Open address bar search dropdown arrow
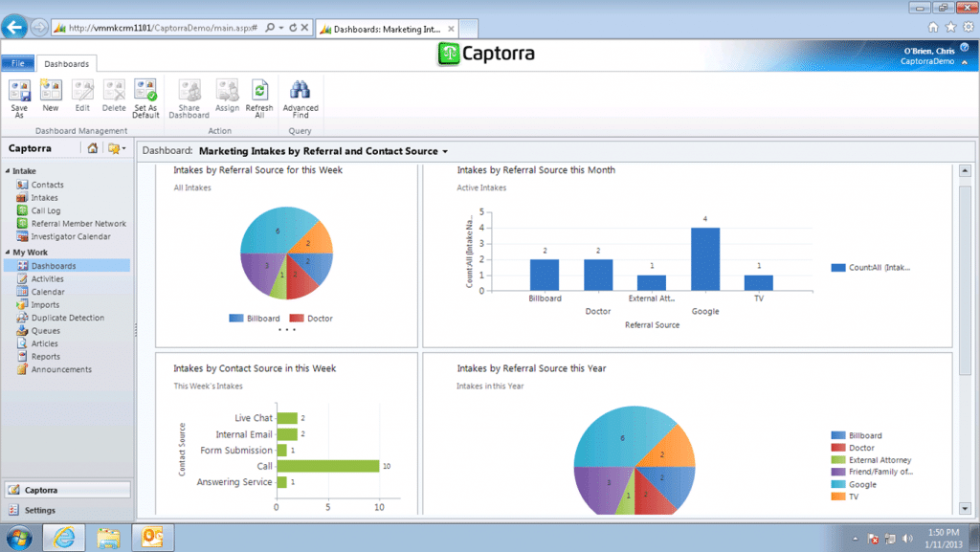Viewport: 980px width, 552px height. click(281, 28)
